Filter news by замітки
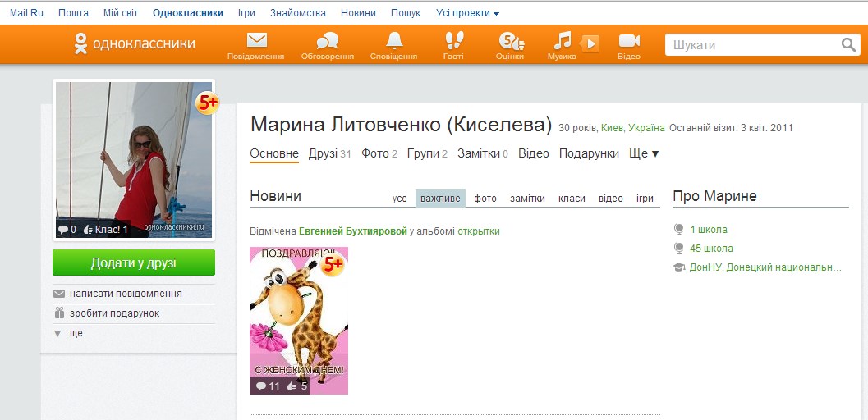 tap(527, 199)
